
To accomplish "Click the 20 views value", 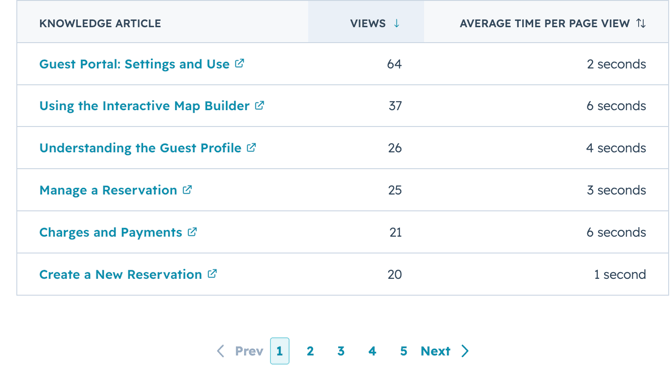I will (x=395, y=274).
